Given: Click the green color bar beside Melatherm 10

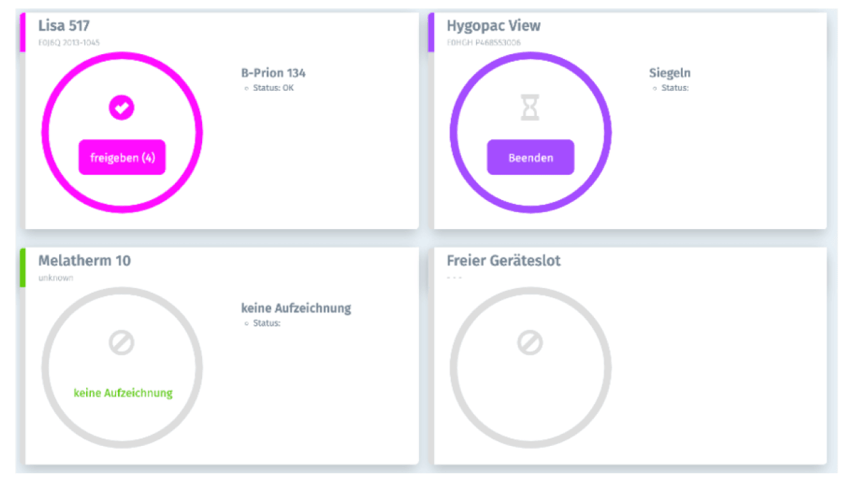Looking at the screenshot, I should coord(23,268).
